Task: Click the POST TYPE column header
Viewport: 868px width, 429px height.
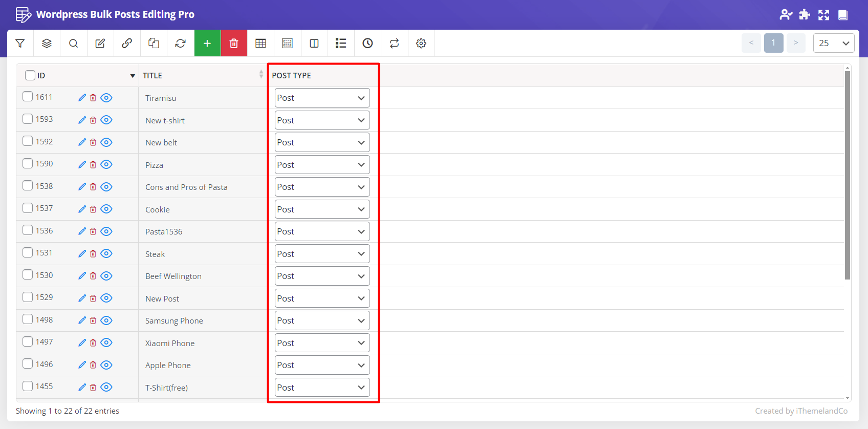Action: pyautogui.click(x=291, y=75)
